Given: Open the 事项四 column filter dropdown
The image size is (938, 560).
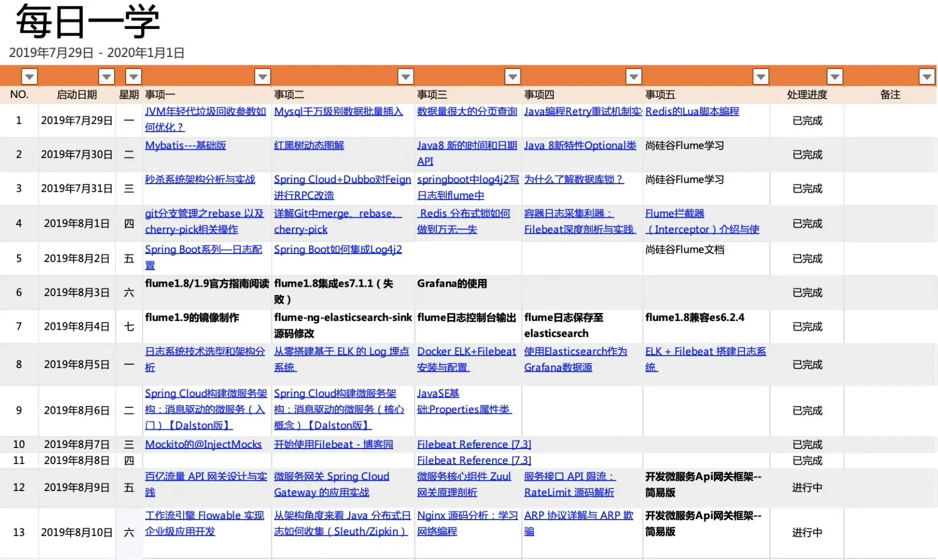Looking at the screenshot, I should (x=633, y=77).
